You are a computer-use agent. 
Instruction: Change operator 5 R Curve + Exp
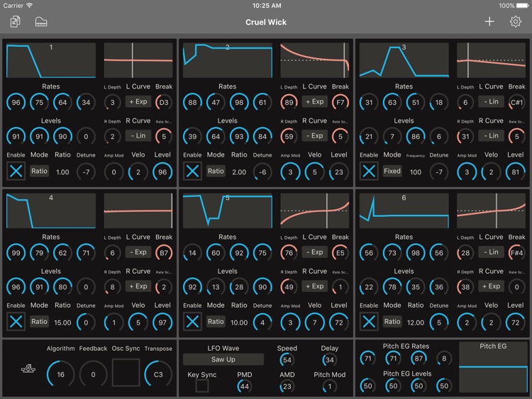314,286
